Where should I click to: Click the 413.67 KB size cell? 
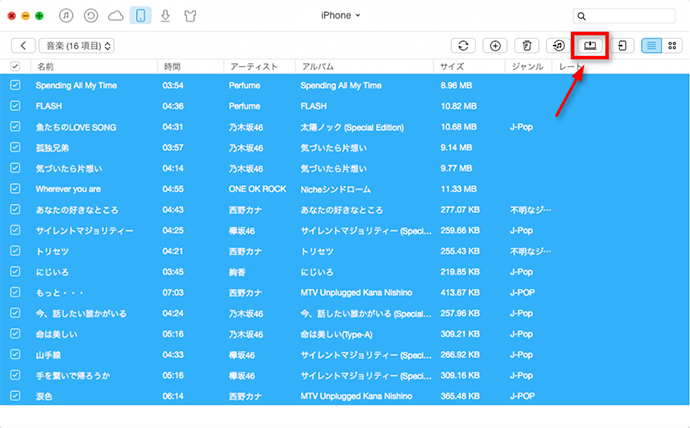pos(460,293)
